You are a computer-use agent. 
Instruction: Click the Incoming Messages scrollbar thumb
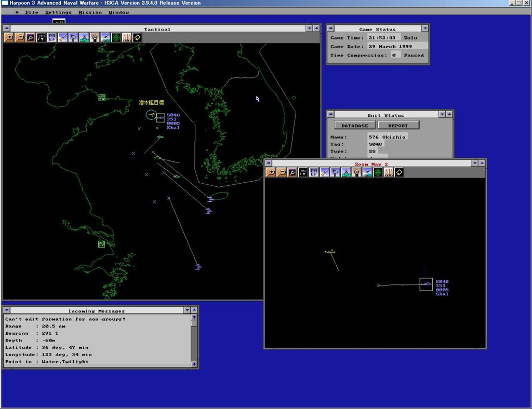click(x=194, y=323)
